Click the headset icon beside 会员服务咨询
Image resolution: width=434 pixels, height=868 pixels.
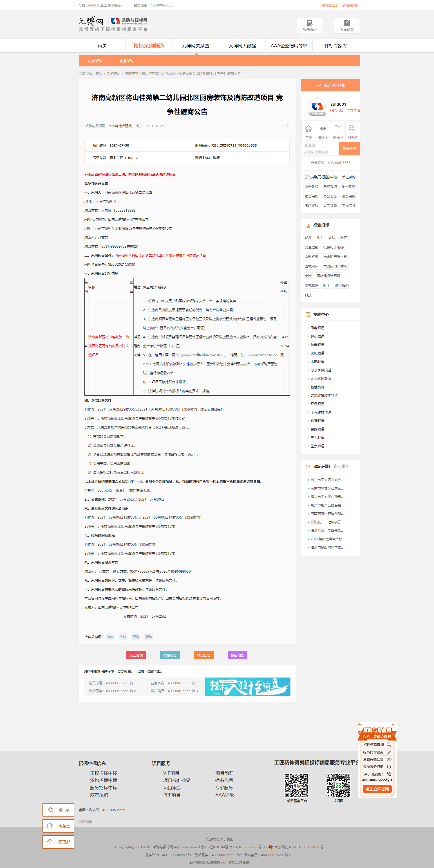click(x=389, y=767)
